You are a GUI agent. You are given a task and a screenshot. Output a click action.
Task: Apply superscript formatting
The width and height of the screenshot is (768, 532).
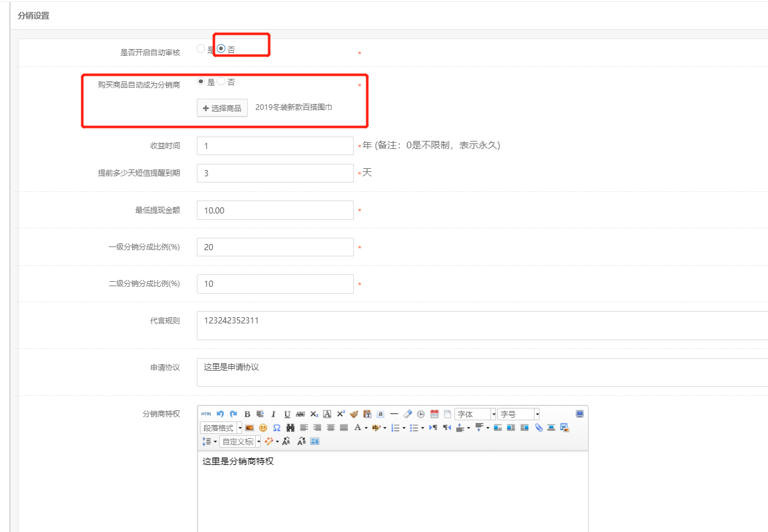341,413
